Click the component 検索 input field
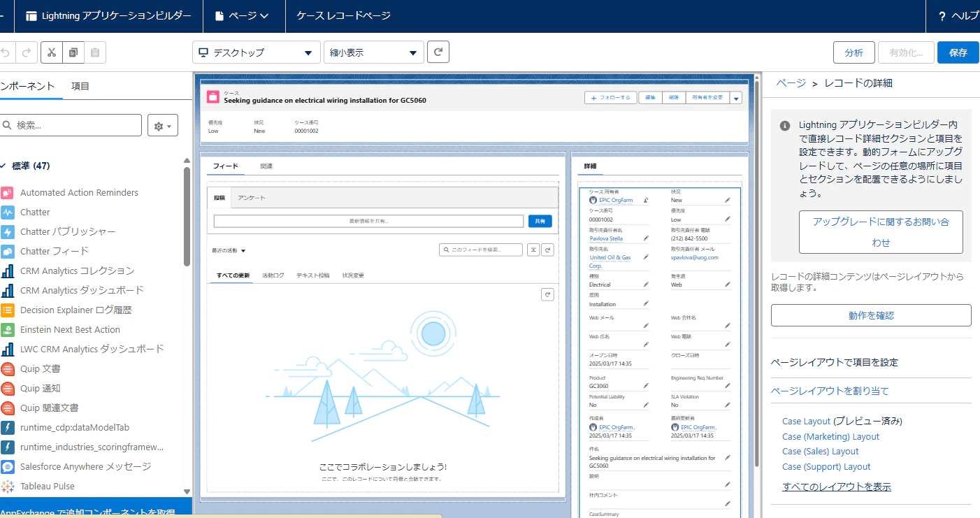 tap(71, 125)
